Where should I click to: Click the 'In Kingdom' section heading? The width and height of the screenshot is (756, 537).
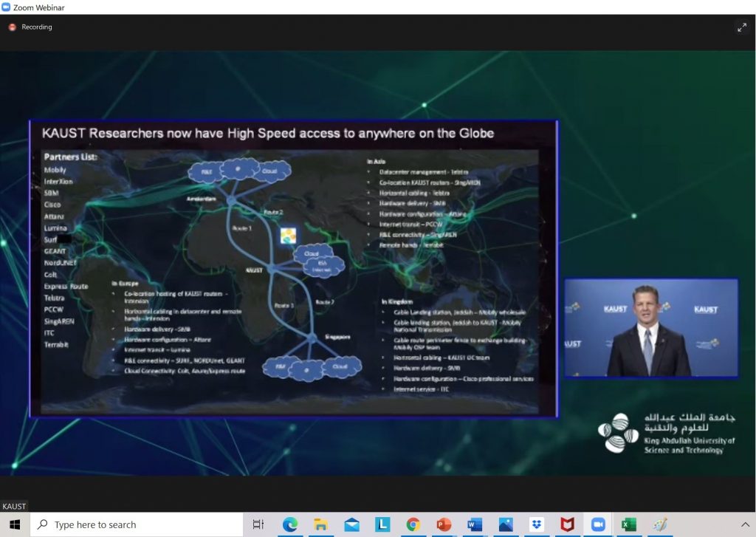(397, 301)
